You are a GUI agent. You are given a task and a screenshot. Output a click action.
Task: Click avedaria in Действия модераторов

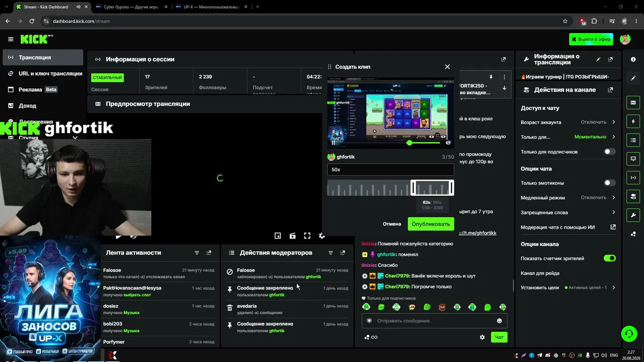[x=247, y=306]
